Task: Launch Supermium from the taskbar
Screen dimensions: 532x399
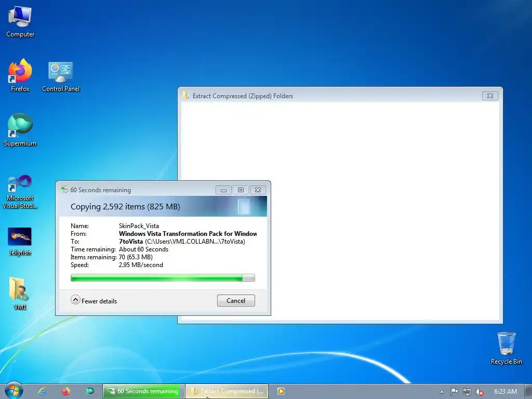Action: point(90,391)
